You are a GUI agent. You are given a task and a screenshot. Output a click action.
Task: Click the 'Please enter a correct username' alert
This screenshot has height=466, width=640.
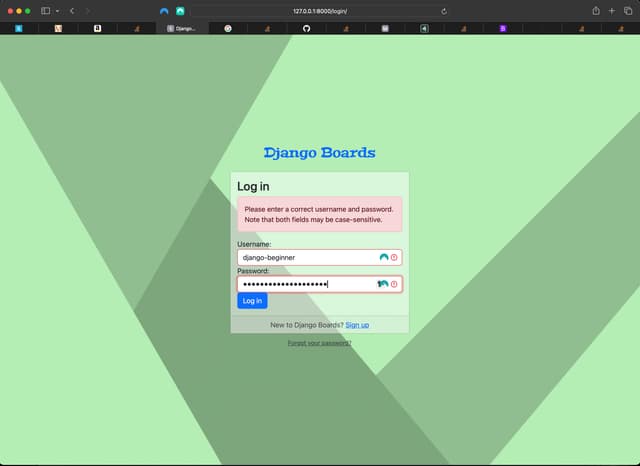[x=320, y=214]
